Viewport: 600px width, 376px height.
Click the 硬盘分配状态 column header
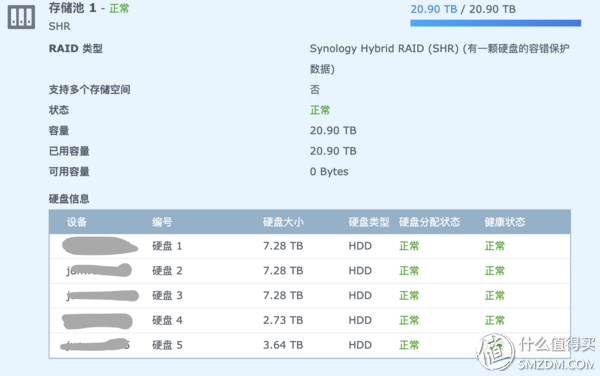pyautogui.click(x=429, y=222)
